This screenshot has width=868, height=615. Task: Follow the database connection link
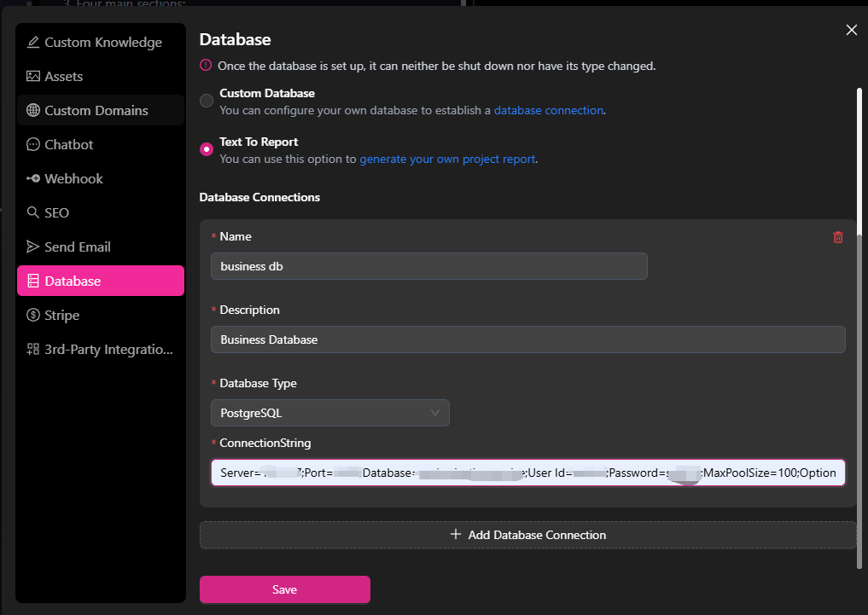pyautogui.click(x=549, y=111)
